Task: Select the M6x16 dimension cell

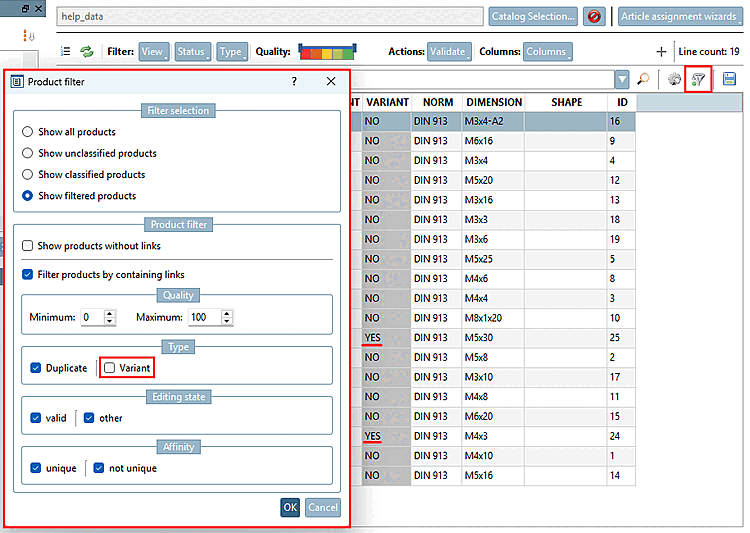Action: click(x=493, y=141)
